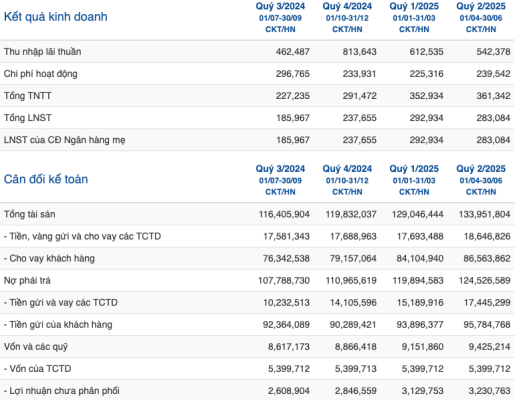517x400 pixels.
Task: Select Quý 2/2025 header in Cân đối kế toán
Action: pyautogui.click(x=481, y=169)
